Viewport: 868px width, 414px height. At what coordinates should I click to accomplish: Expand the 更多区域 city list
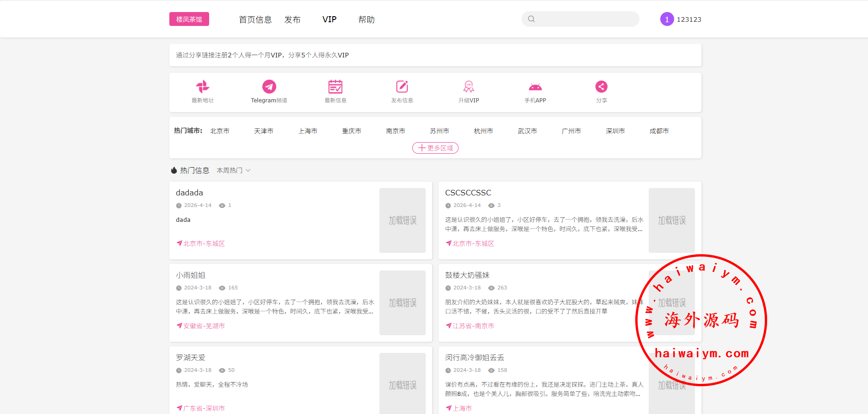(435, 148)
